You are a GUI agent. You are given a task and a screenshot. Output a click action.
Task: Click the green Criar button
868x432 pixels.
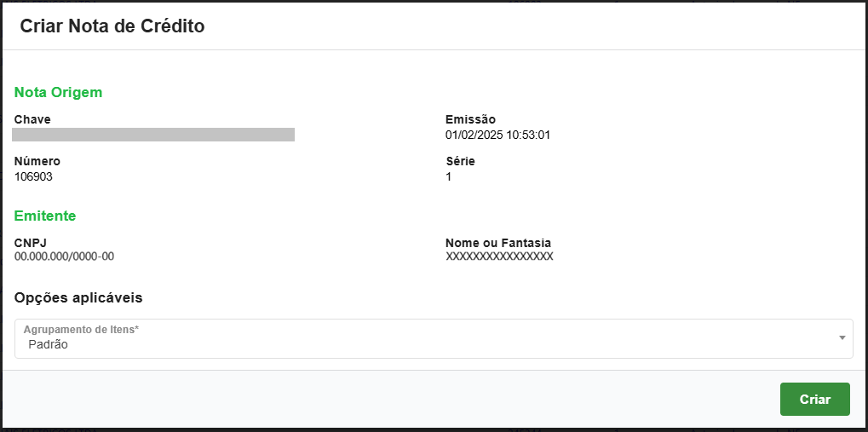pos(814,399)
